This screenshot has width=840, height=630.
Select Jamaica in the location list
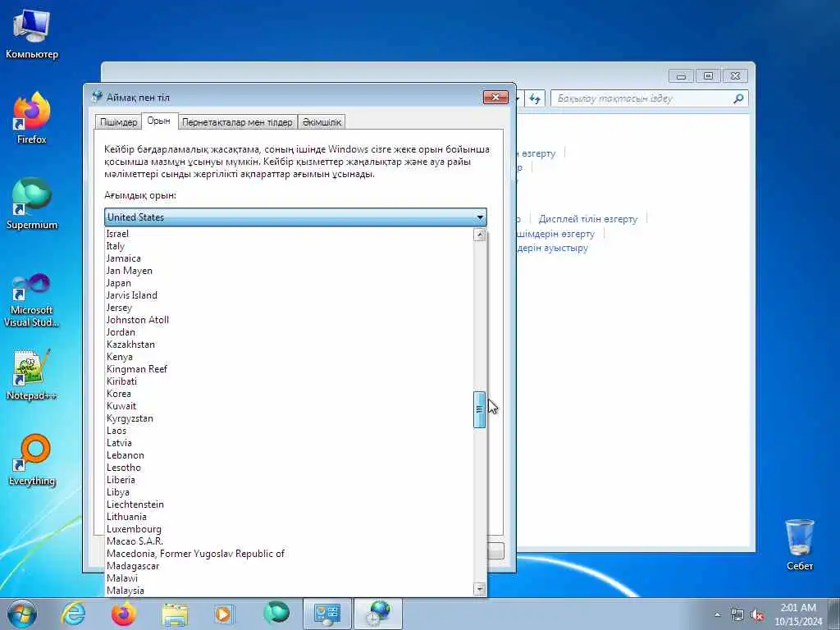[x=290, y=258]
